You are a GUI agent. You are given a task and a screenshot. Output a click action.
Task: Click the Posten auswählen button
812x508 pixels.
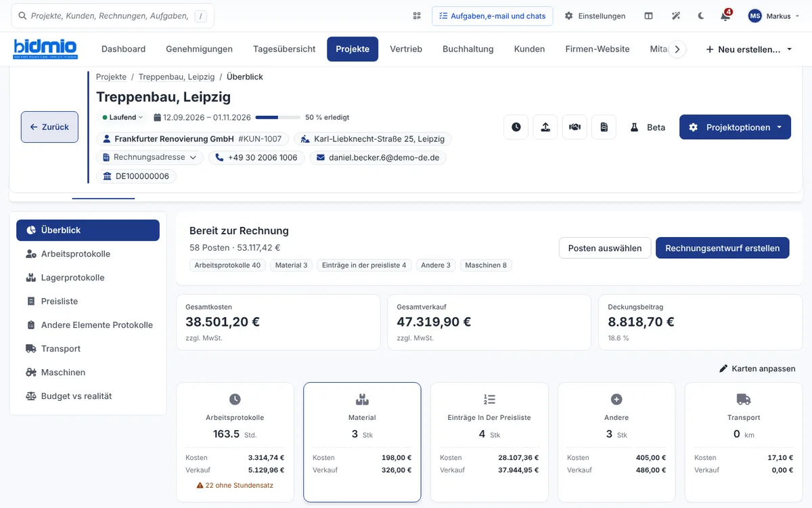tap(605, 248)
